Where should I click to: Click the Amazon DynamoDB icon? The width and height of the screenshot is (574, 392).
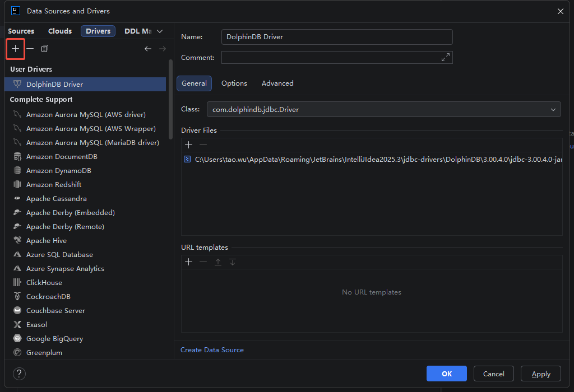click(17, 170)
